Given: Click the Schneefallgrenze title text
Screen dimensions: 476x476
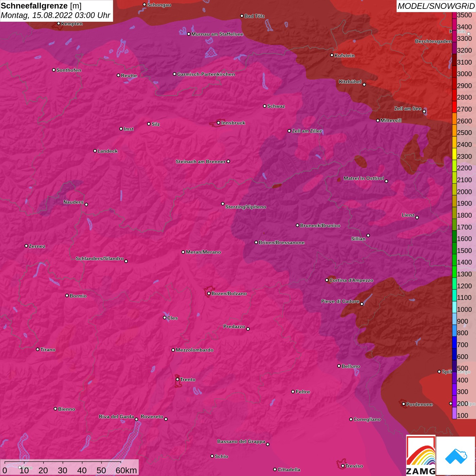Looking at the screenshot, I should (34, 6).
